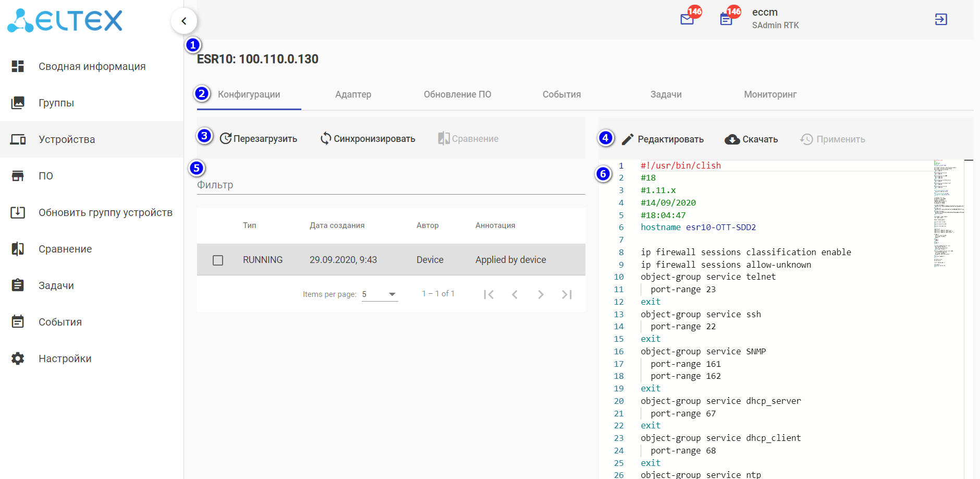Open the Обновление ПО tab
Viewport: 980px width, 479px height.
click(x=457, y=94)
